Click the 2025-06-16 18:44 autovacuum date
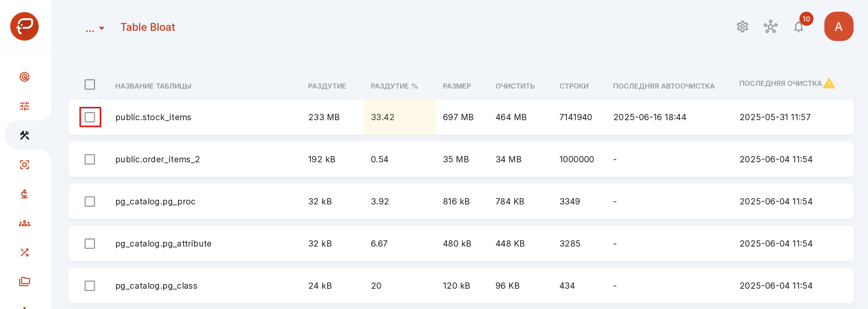 650,117
